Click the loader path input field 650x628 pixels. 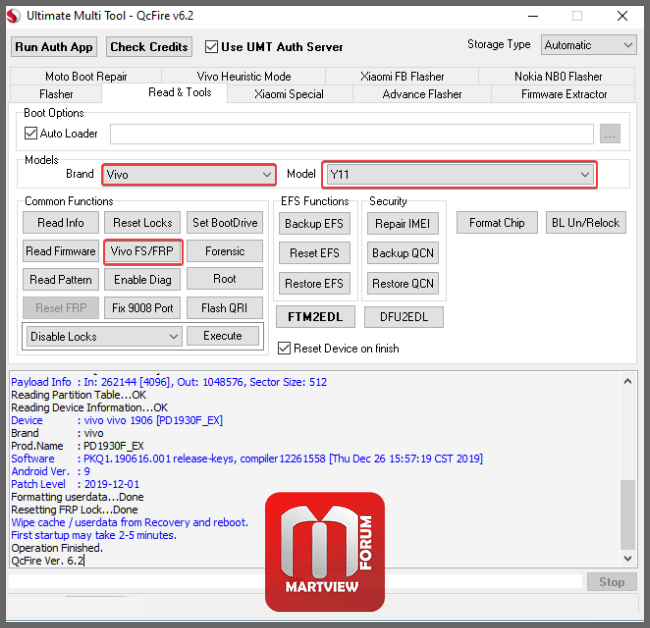(x=352, y=134)
